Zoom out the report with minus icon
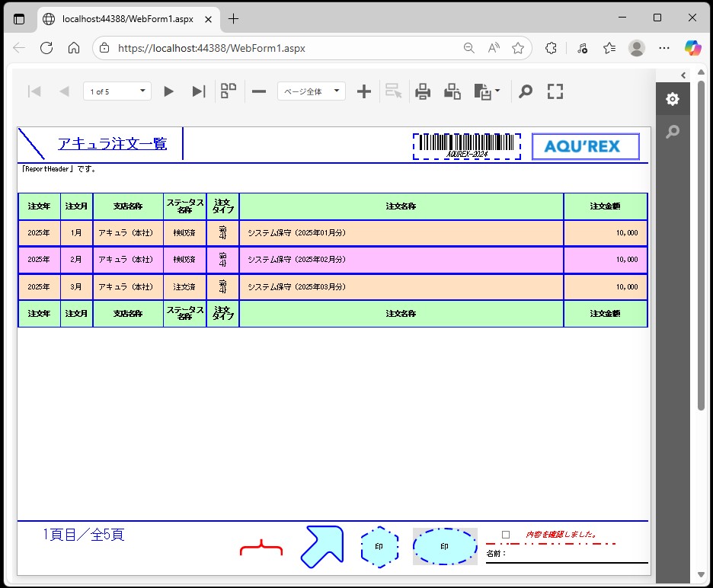713x588 pixels. (259, 91)
